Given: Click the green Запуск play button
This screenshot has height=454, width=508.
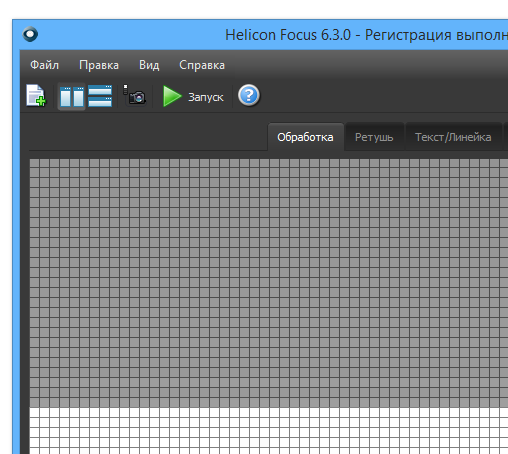Looking at the screenshot, I should (x=193, y=97).
